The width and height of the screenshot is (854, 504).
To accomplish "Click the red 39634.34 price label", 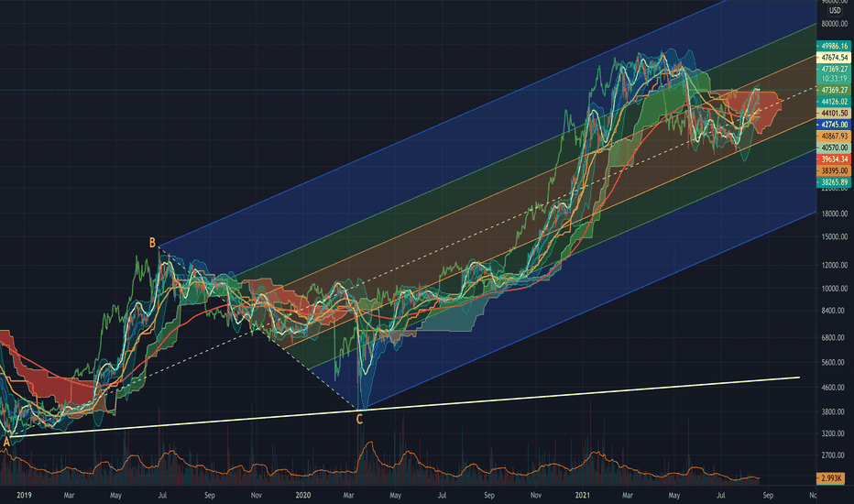I will coord(833,159).
